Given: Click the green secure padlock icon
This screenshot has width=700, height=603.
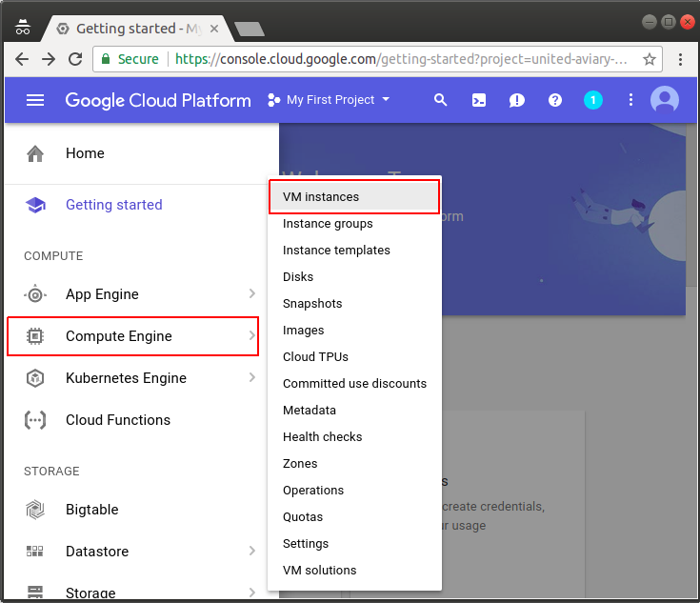Looking at the screenshot, I should coord(106,59).
